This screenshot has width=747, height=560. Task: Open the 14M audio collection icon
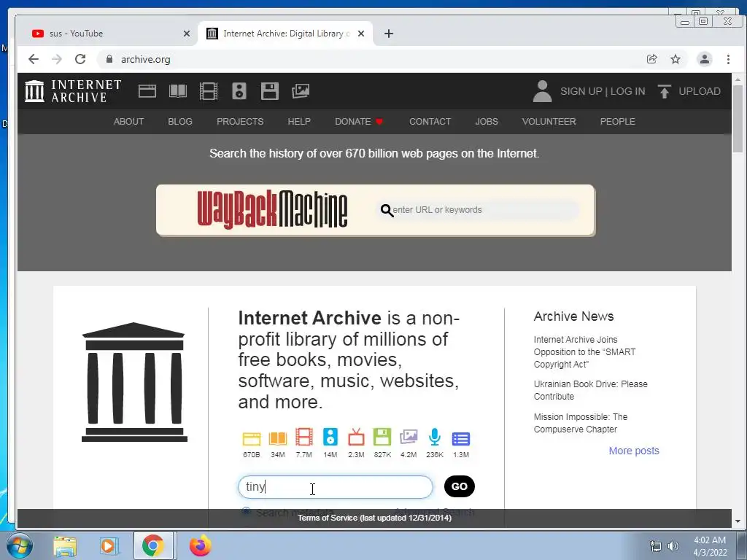click(330, 437)
